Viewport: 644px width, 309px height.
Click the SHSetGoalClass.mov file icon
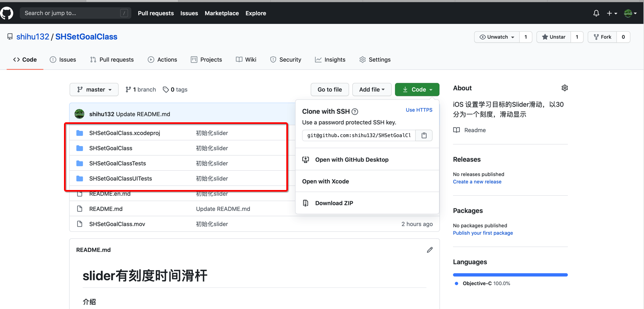point(80,224)
